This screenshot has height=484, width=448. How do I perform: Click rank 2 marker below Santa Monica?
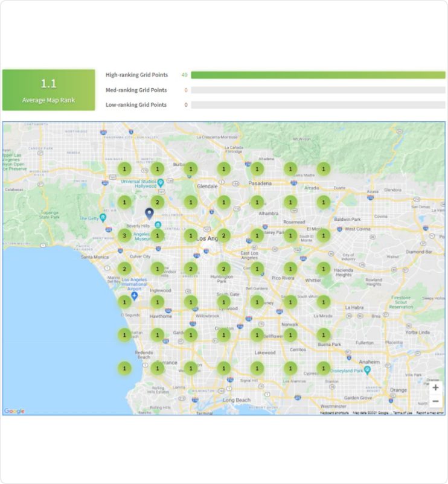point(124,269)
